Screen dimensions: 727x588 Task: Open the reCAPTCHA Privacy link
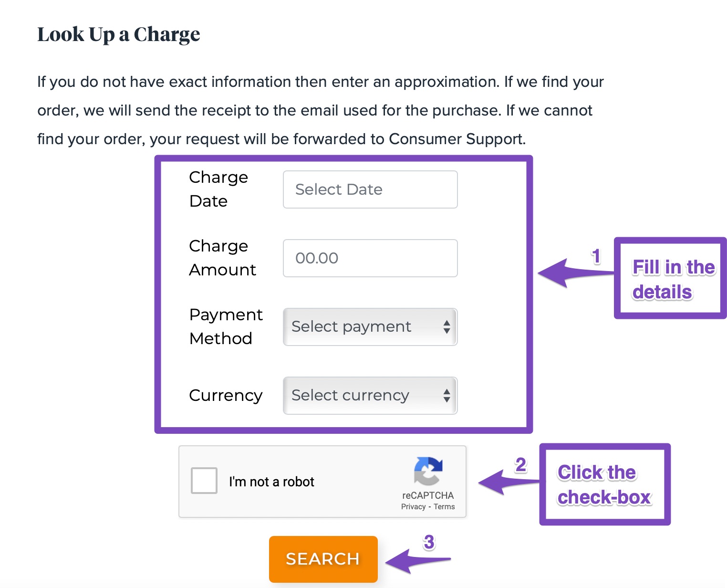(413, 507)
